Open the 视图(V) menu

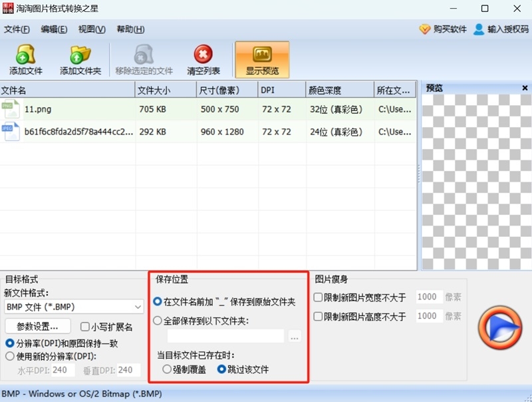90,29
